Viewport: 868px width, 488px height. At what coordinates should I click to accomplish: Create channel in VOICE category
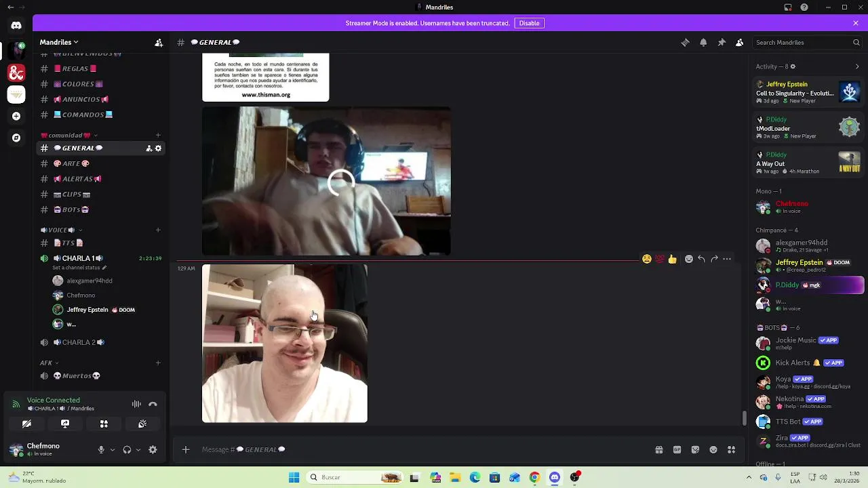pos(158,230)
